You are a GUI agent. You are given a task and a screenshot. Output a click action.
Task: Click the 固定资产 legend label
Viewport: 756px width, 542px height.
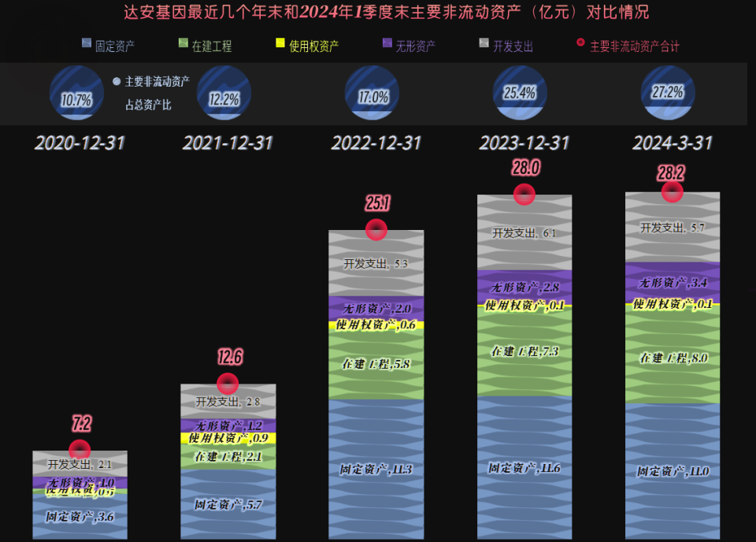point(115,46)
